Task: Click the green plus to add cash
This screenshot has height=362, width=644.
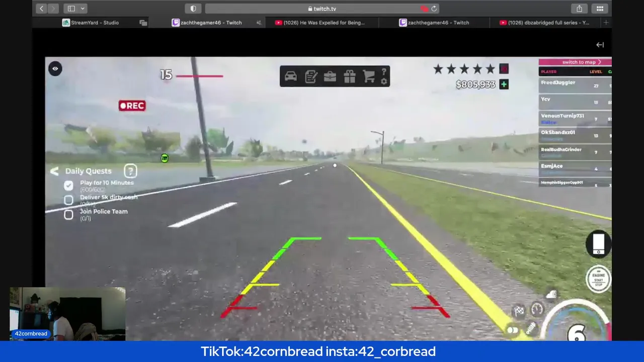Action: [x=504, y=84]
